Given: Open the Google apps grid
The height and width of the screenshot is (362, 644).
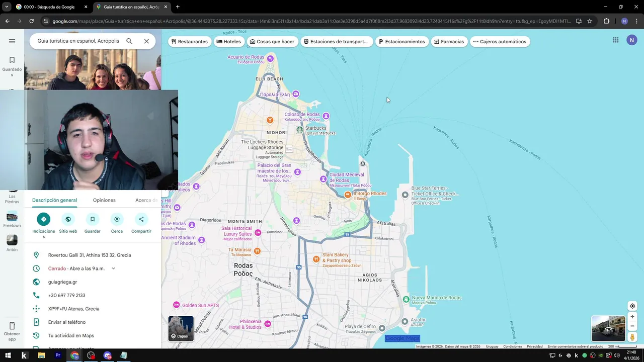Looking at the screenshot, I should click(616, 40).
